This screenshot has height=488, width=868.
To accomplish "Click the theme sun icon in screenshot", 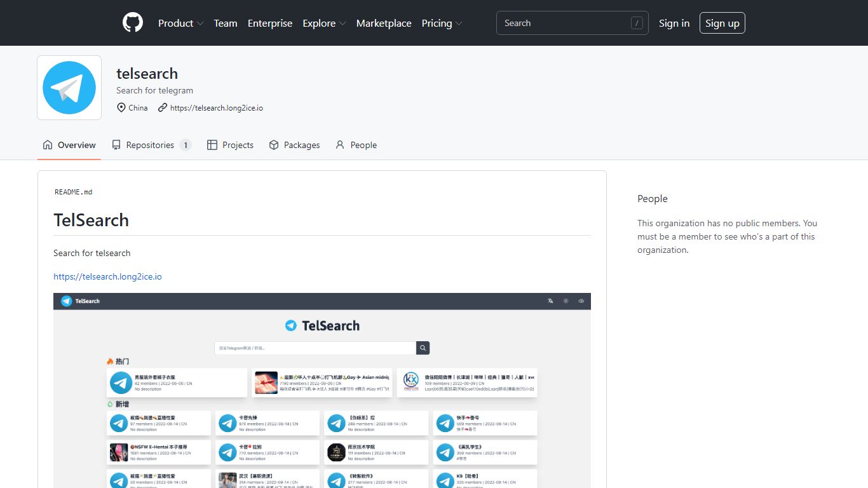I will pyautogui.click(x=566, y=301).
